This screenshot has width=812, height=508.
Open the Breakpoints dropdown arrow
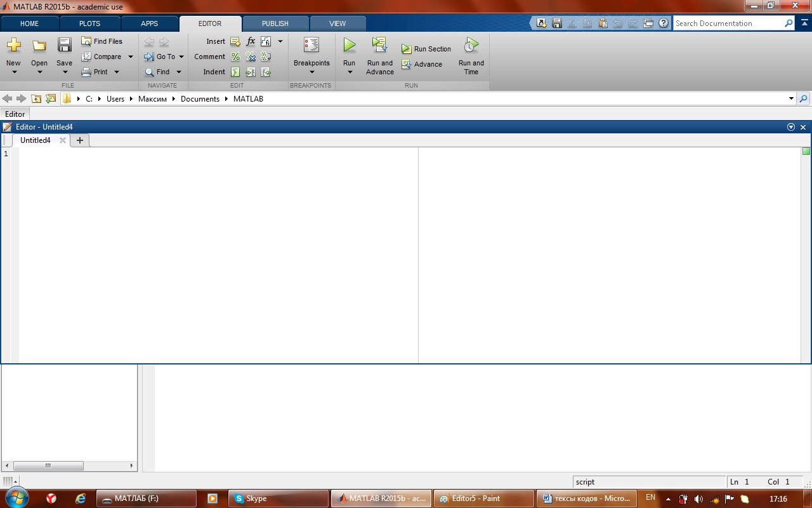(311, 72)
